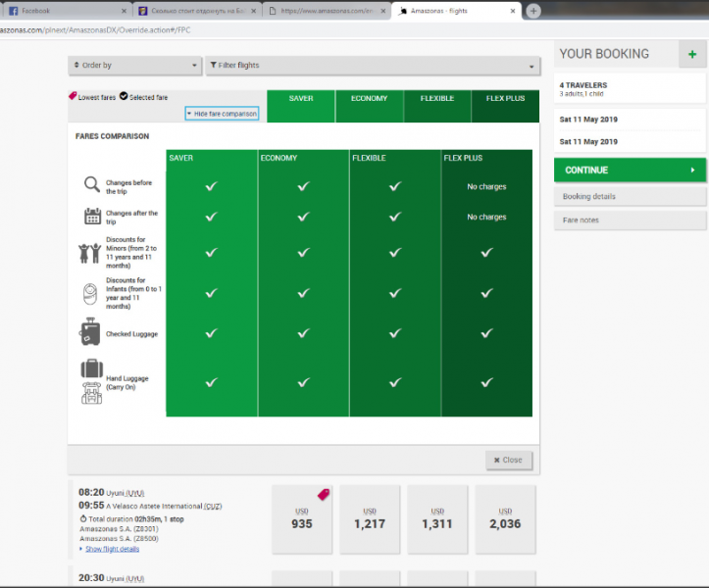Click the FLEX PLUS column header in comparison table
Viewport: 709px width, 588px height.
[463, 158]
